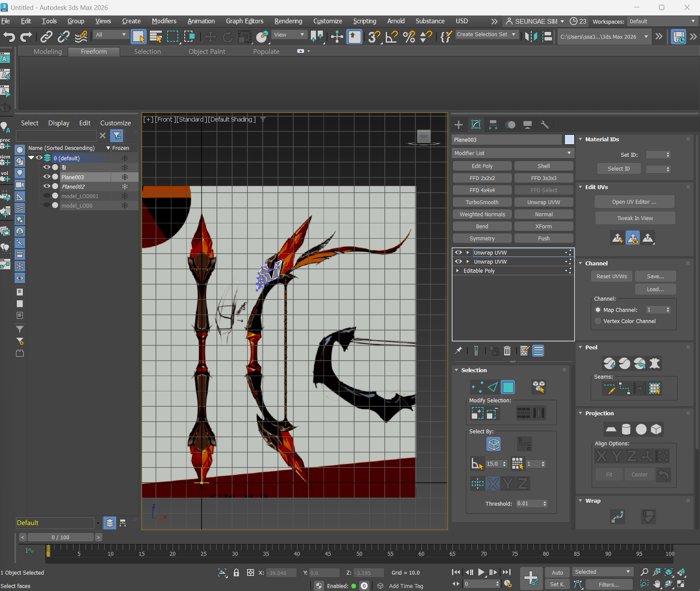The width and height of the screenshot is (700, 591).
Task: Open the Scripting menu
Action: pyautogui.click(x=365, y=21)
